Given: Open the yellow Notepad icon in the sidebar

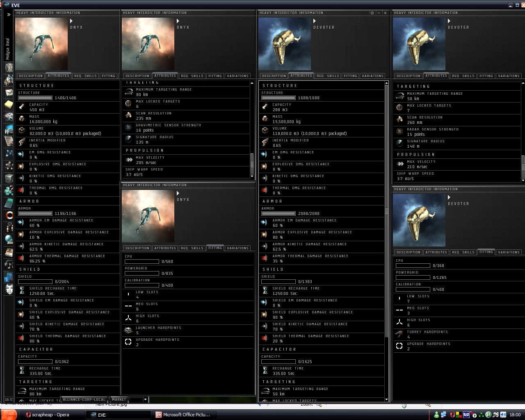Looking at the screenshot, I should pos(9,105).
